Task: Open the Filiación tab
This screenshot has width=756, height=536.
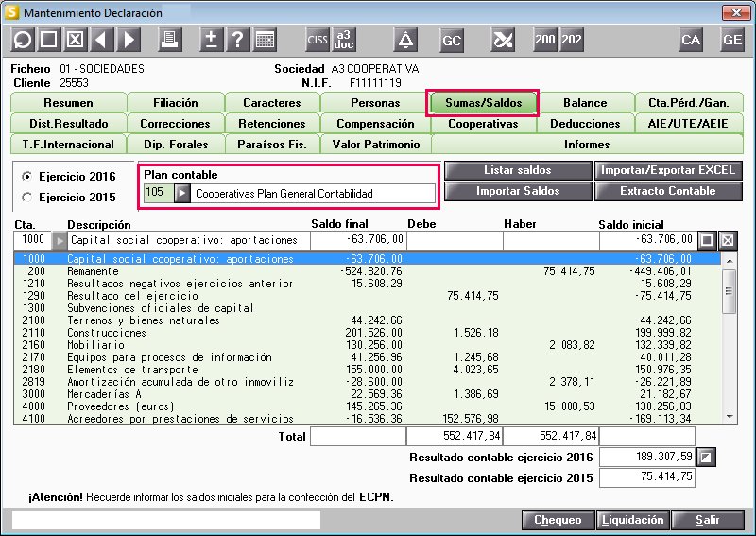Action: point(176,103)
